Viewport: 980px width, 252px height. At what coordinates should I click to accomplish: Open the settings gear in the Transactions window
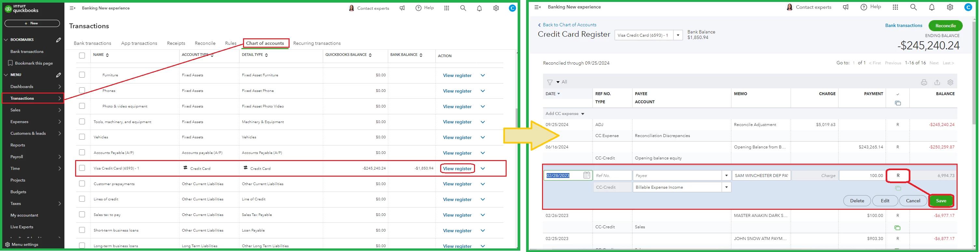pyautogui.click(x=496, y=8)
